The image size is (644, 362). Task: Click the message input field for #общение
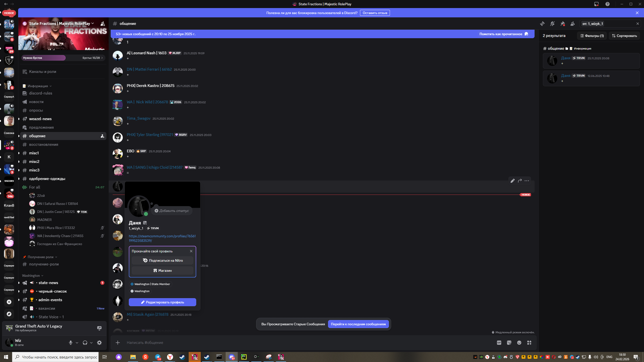302,343
